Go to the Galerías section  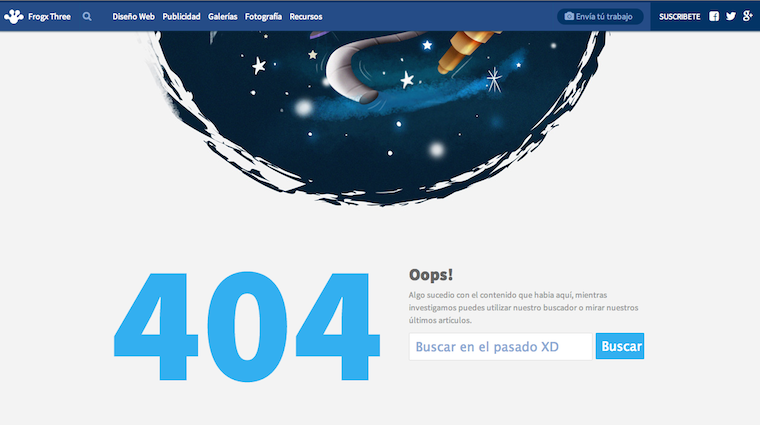222,17
